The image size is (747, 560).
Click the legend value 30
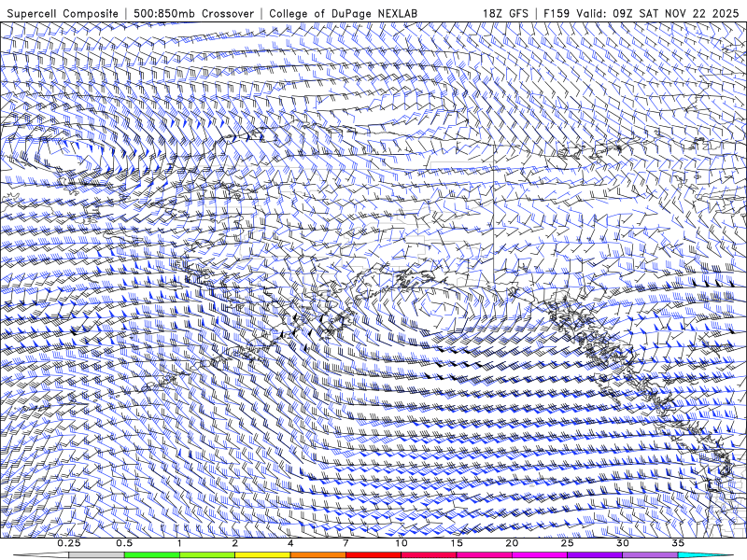[622, 543]
